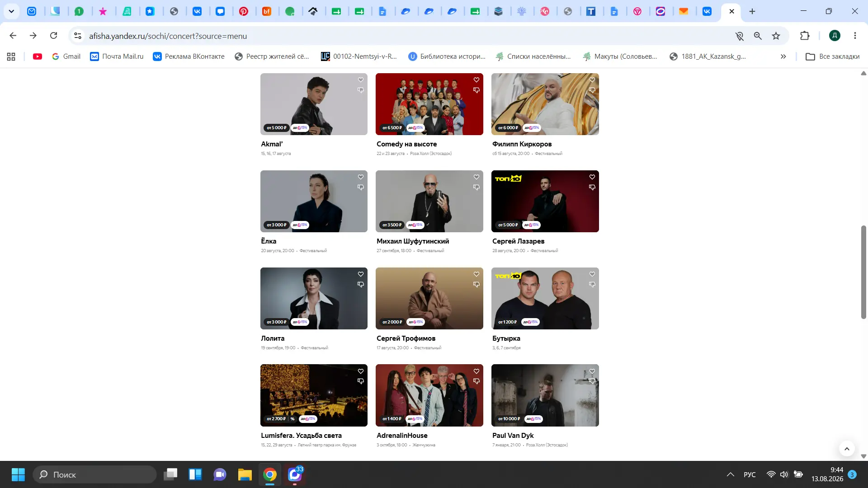Open the apps grid in bookmarks bar

(11, 56)
